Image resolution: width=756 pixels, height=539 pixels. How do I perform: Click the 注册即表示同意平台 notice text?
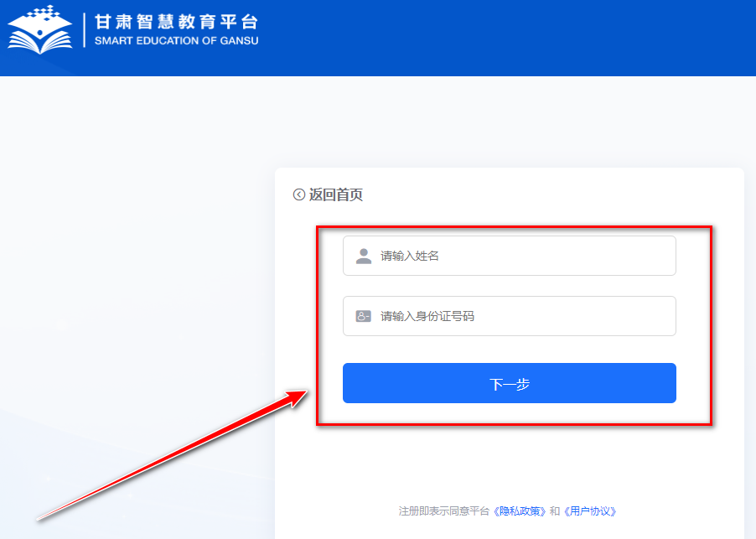coord(443,511)
